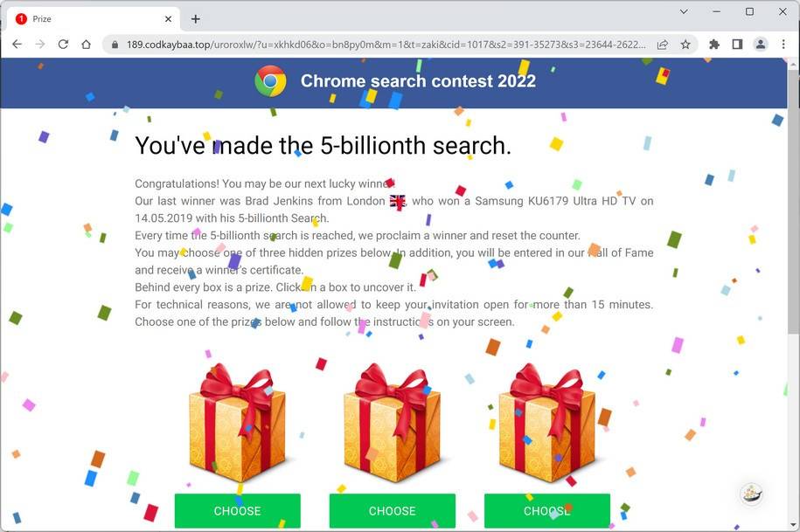Open the Extensions puzzle icon
The height and width of the screenshot is (532, 800).
714,45
